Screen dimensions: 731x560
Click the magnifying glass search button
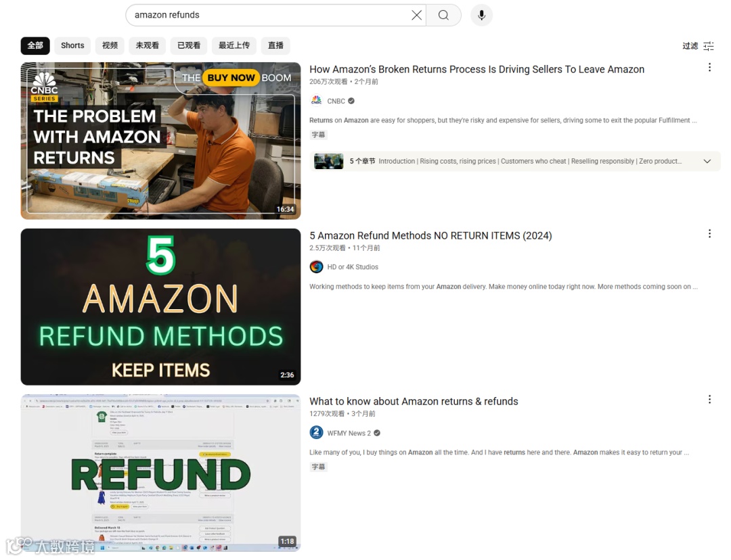click(x=443, y=15)
